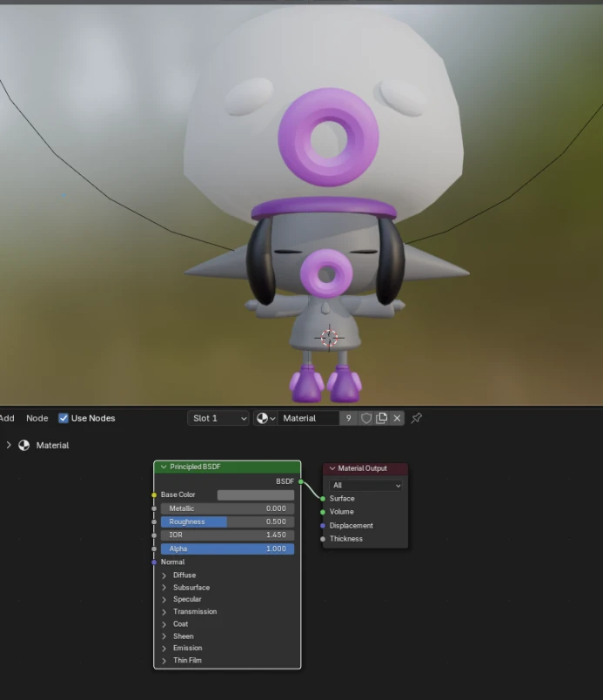Click the Material sphere icon in breadcrumb
The height and width of the screenshot is (700, 603).
(x=23, y=445)
